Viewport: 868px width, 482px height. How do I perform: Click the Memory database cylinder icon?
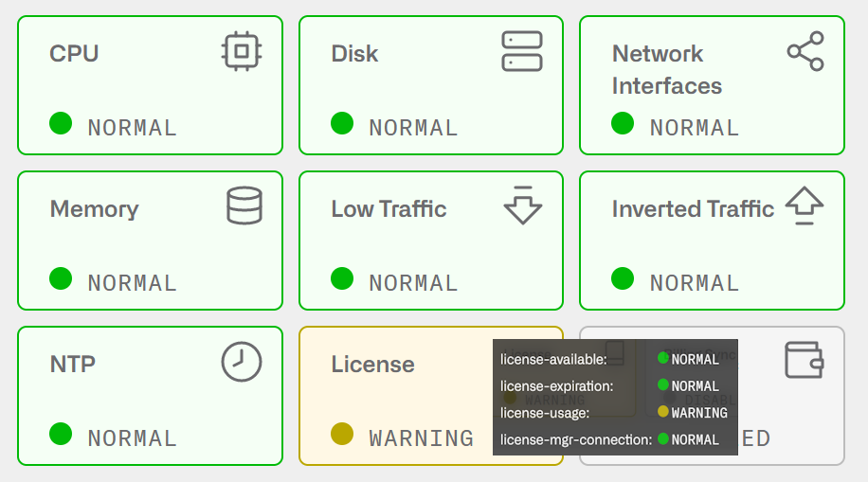pos(244,205)
